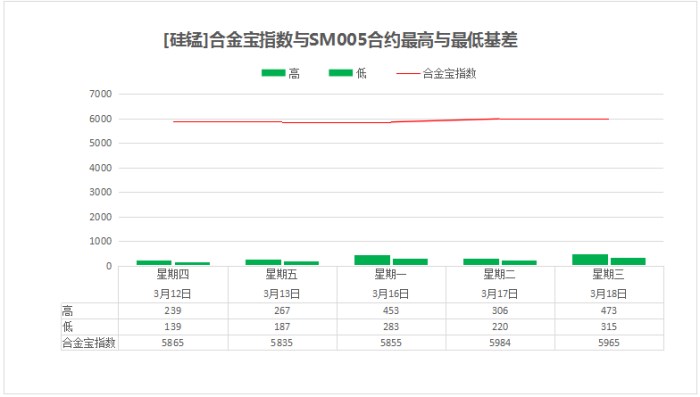
Task: Select the data table cell 5984
Action: tap(500, 343)
